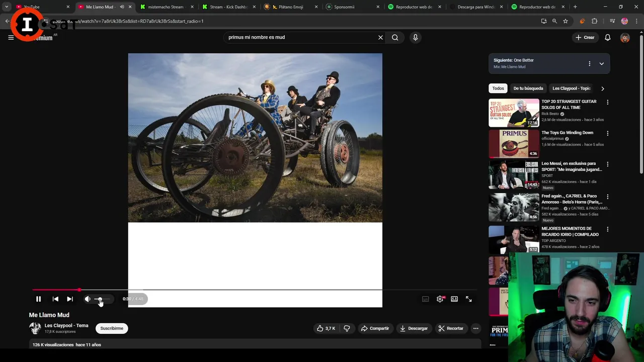
Task: Start voice search with the microphone
Action: pyautogui.click(x=415, y=37)
